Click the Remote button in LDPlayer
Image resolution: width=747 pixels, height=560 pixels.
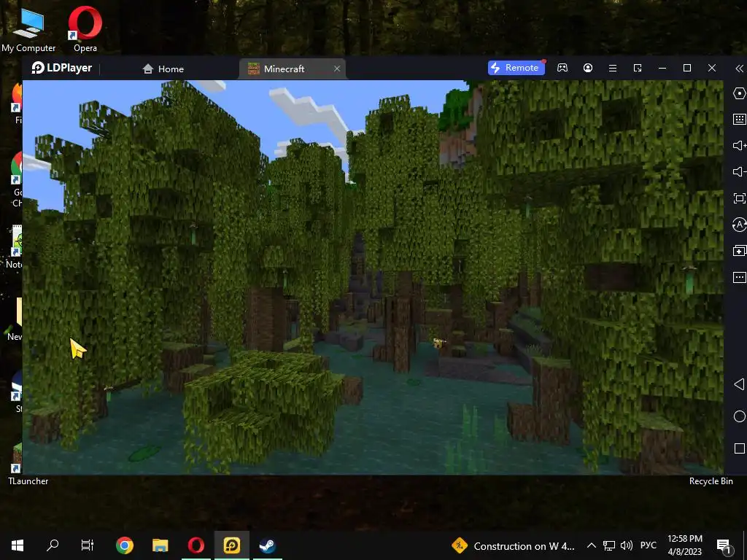[x=516, y=68]
